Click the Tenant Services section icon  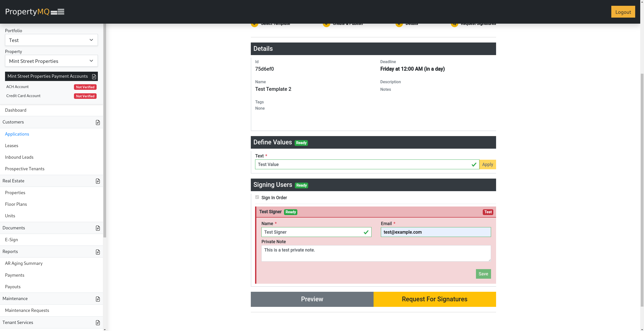(x=98, y=323)
